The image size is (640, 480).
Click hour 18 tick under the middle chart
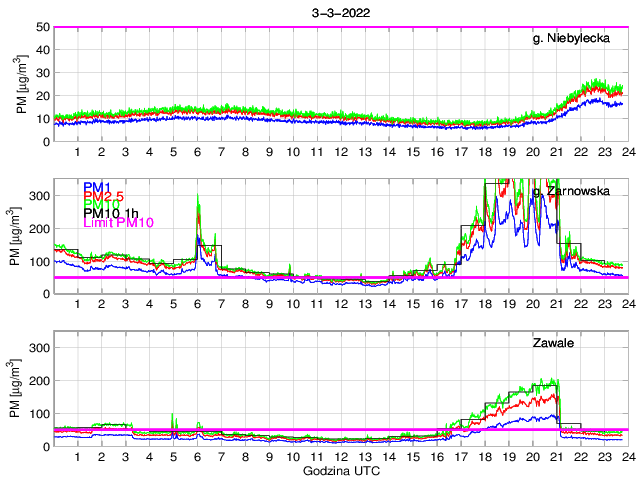[484, 304]
